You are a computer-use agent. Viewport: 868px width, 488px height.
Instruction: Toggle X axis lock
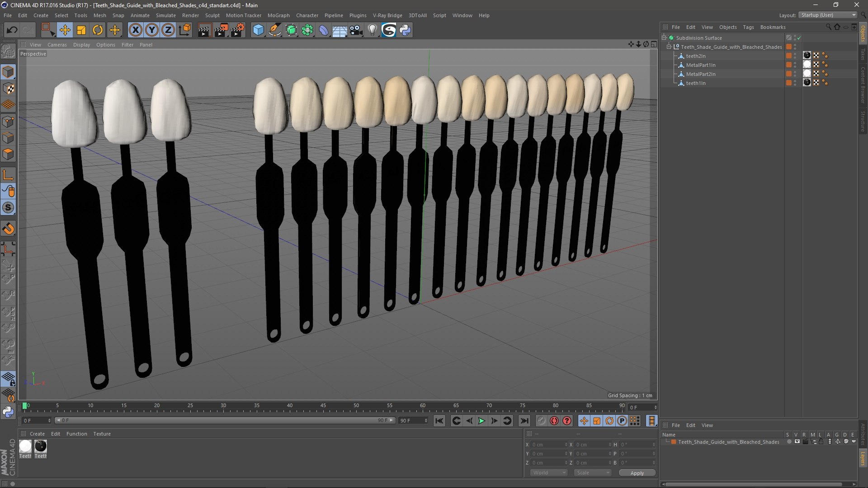point(135,30)
